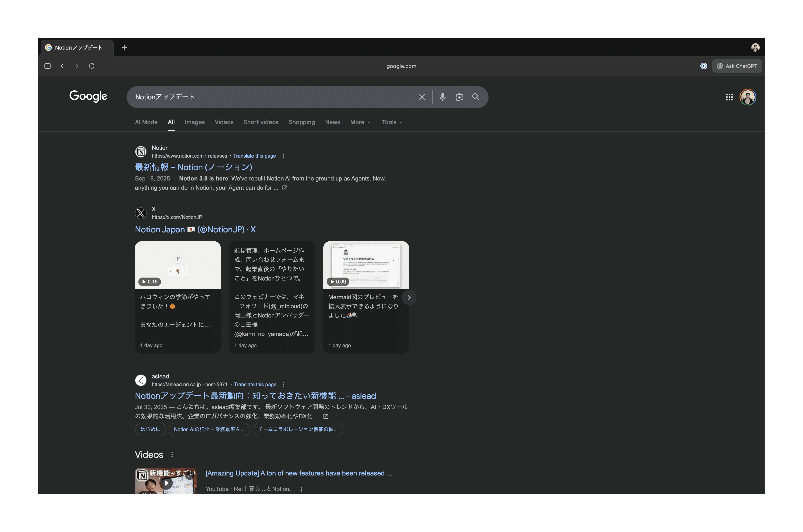The height and width of the screenshot is (532, 803).
Task: Click the magnifying glass search icon
Action: click(475, 97)
